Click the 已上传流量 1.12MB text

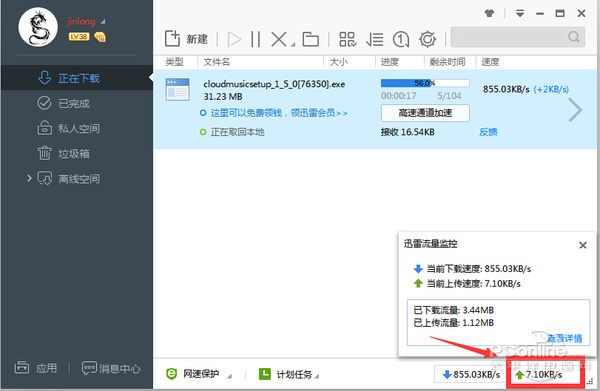(x=454, y=323)
